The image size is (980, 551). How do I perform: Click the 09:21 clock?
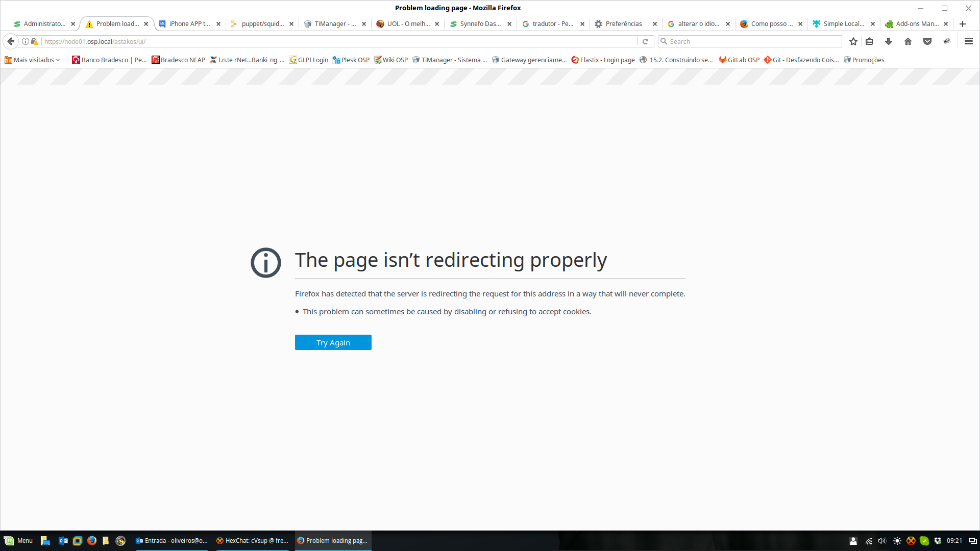954,541
